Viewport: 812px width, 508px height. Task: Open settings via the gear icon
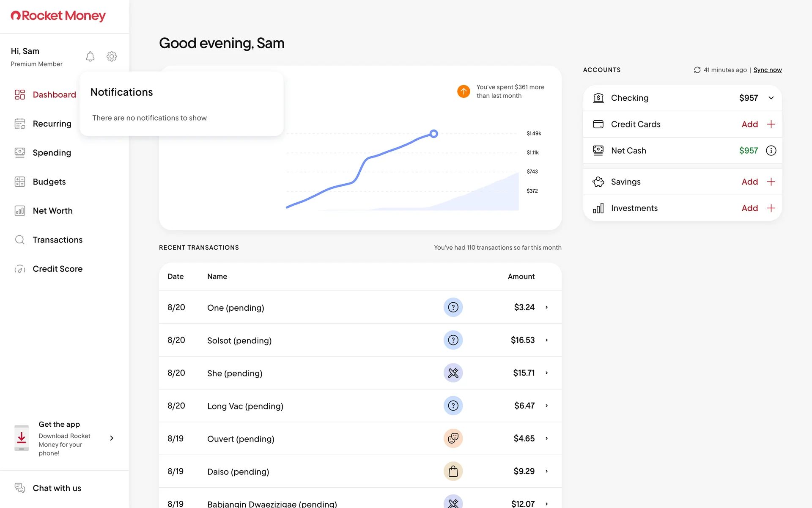point(112,56)
